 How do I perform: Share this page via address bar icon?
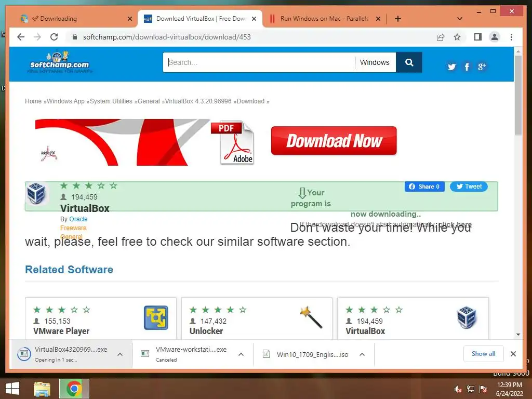(x=441, y=37)
